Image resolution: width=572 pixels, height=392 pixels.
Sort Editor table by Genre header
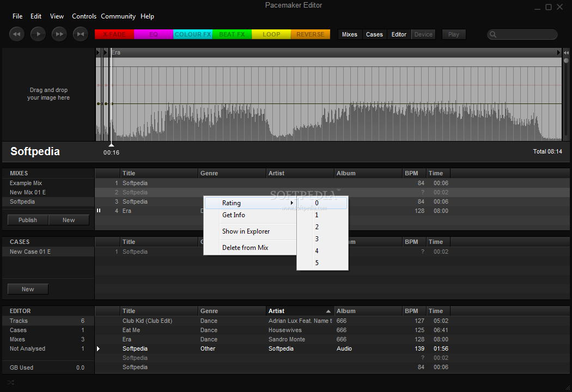click(232, 311)
